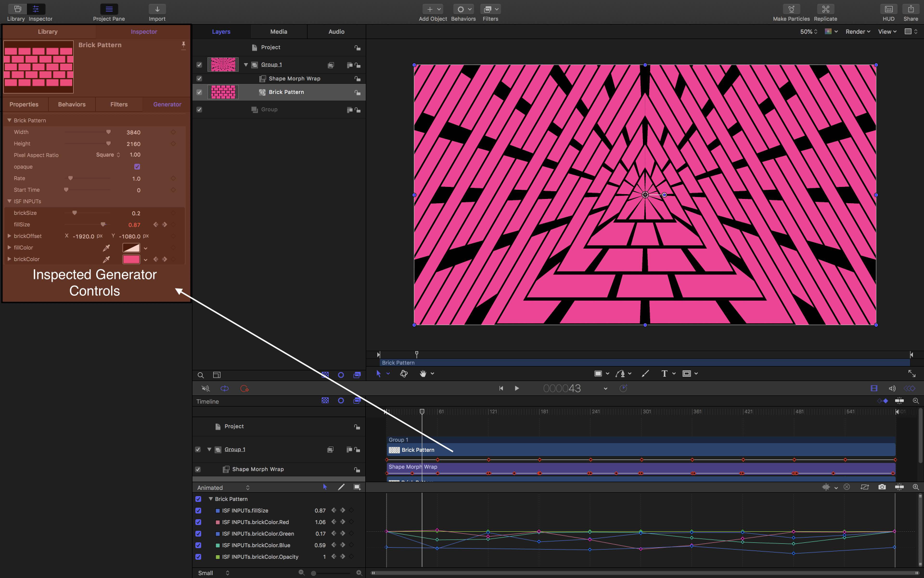The image size is (924, 578).
Task: Expand the brickOffset parameter
Action: pos(9,236)
